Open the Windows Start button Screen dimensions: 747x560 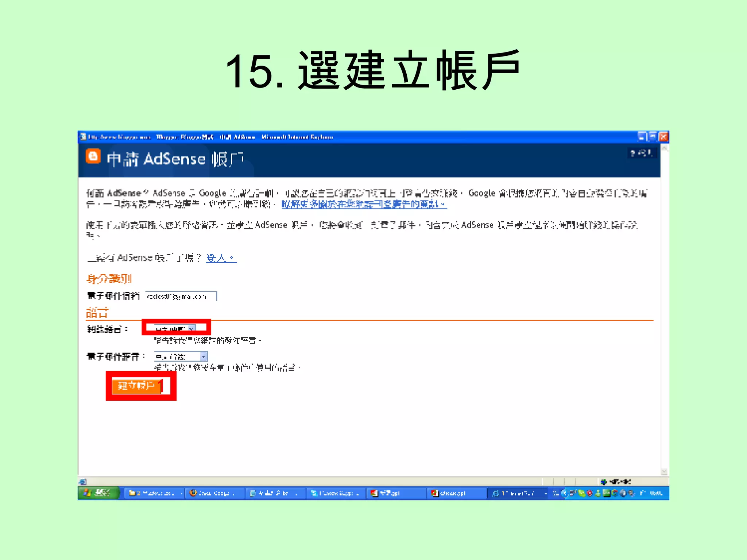tap(98, 493)
